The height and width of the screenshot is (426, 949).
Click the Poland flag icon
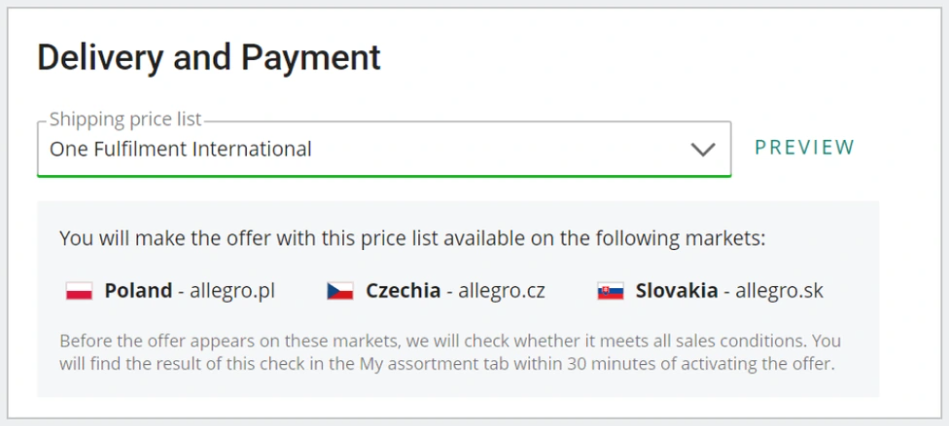79,292
